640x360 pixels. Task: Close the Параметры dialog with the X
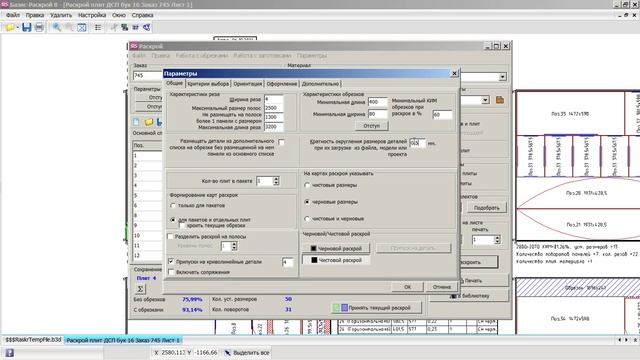click(x=454, y=73)
